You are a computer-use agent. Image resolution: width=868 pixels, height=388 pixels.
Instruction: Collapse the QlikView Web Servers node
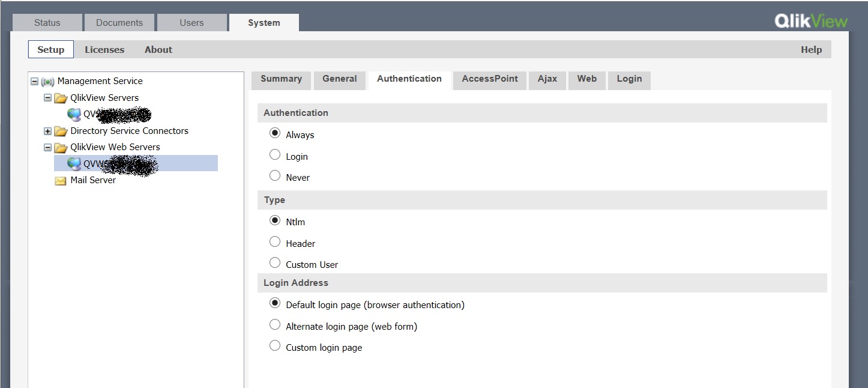(x=48, y=147)
